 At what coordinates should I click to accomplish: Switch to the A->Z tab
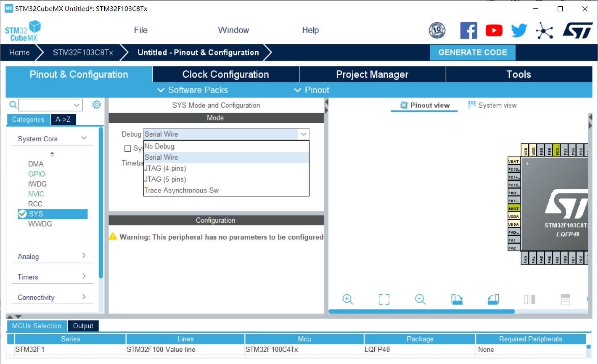(63, 119)
